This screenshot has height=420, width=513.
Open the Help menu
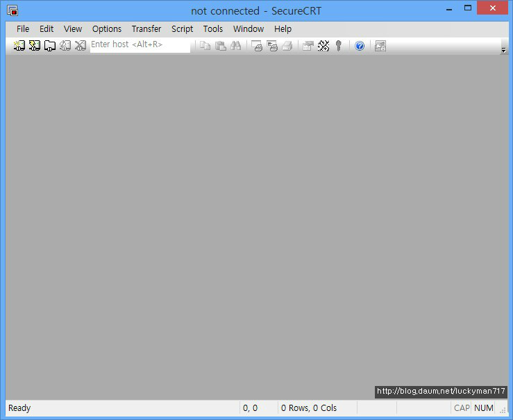point(283,28)
